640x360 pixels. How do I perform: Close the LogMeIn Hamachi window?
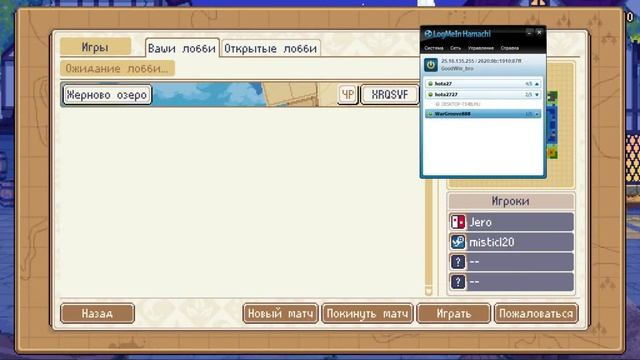tap(539, 32)
